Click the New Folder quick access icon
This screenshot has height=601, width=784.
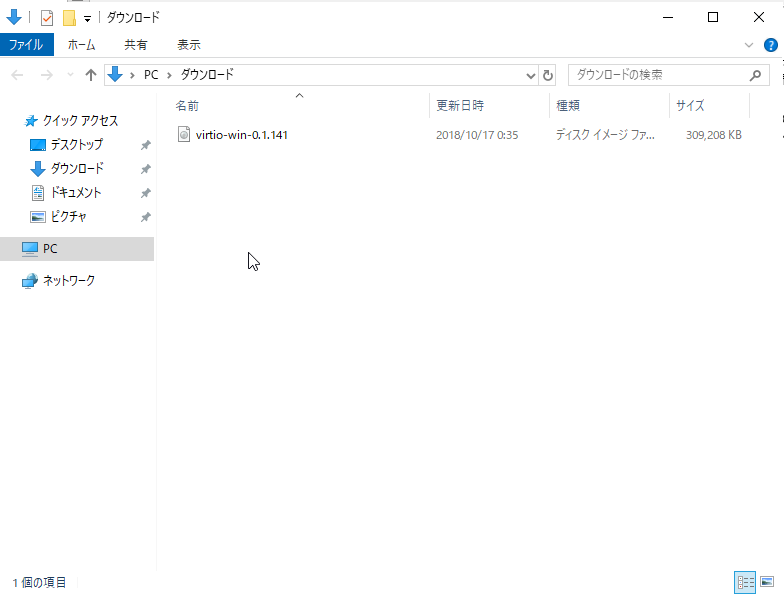(69, 18)
